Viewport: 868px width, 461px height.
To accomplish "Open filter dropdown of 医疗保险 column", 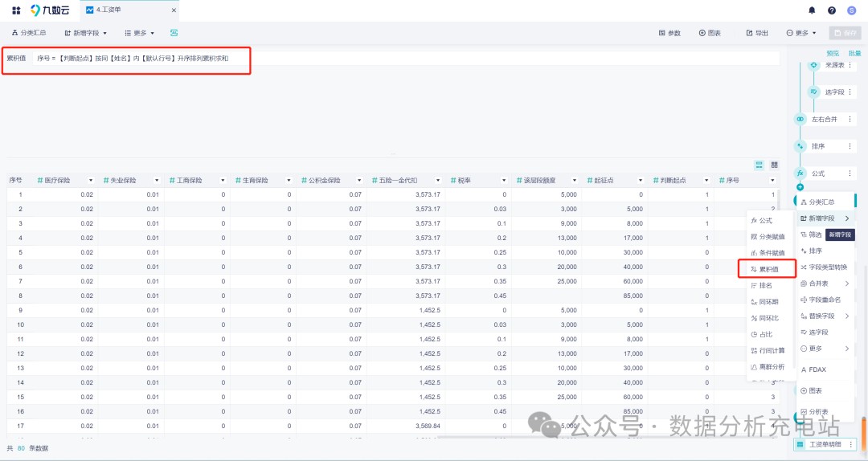I will click(91, 181).
